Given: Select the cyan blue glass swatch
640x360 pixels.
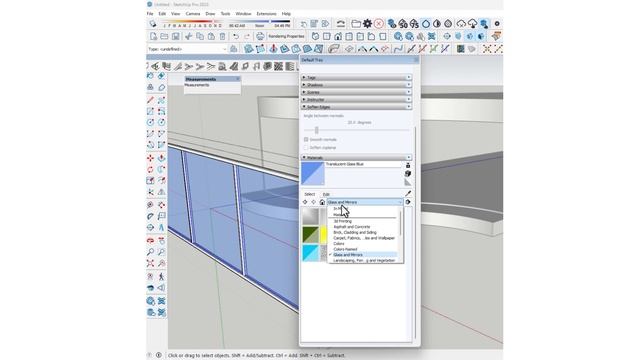Looking at the screenshot, I should coord(311,253).
